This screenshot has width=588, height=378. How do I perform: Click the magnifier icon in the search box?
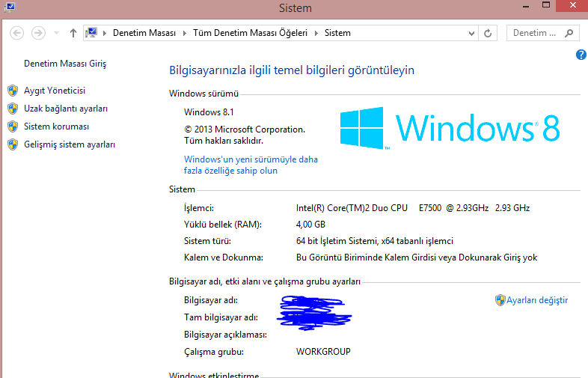[569, 33]
